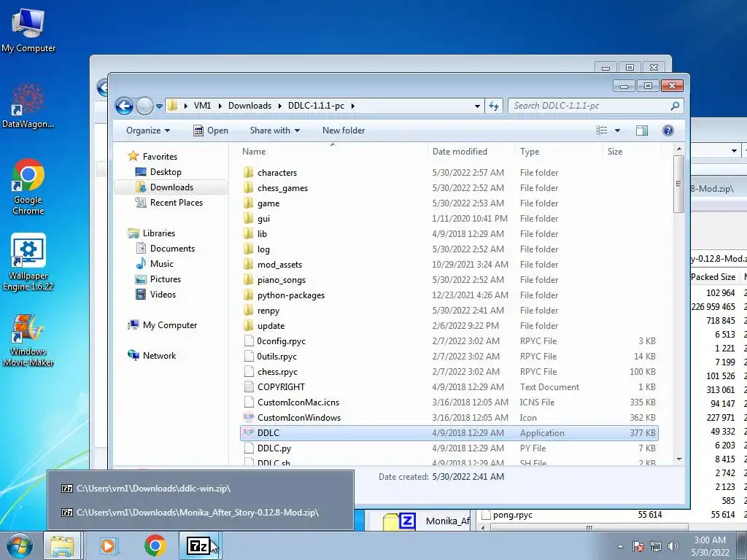Open the Documents library
The width and height of the screenshot is (747, 560).
[x=172, y=249]
